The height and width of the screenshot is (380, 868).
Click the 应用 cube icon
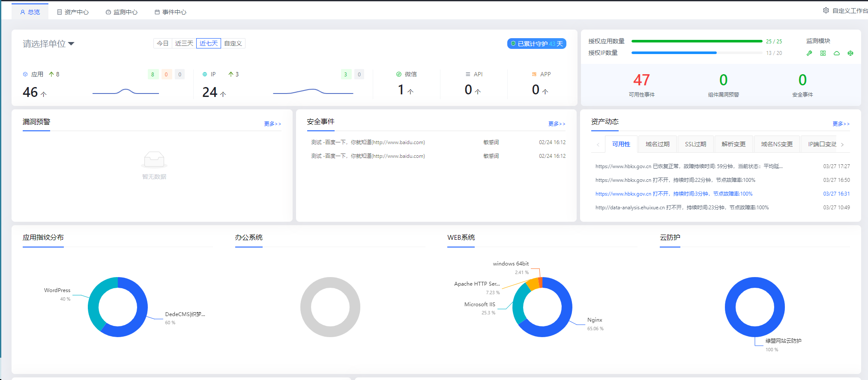point(25,74)
